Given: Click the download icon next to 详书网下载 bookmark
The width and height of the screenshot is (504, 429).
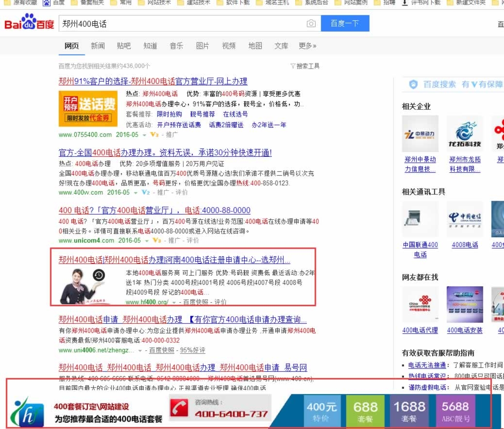Looking at the screenshot, I should [x=404, y=3].
